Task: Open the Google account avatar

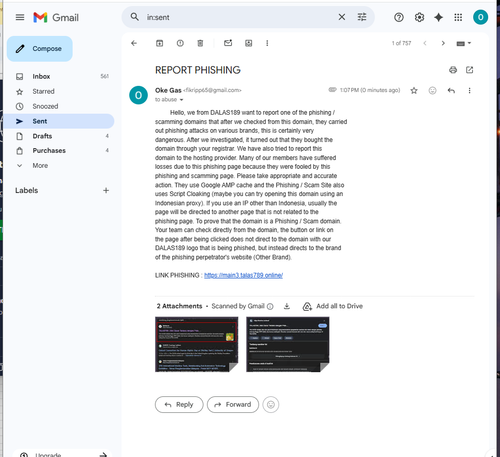Action: click(480, 17)
